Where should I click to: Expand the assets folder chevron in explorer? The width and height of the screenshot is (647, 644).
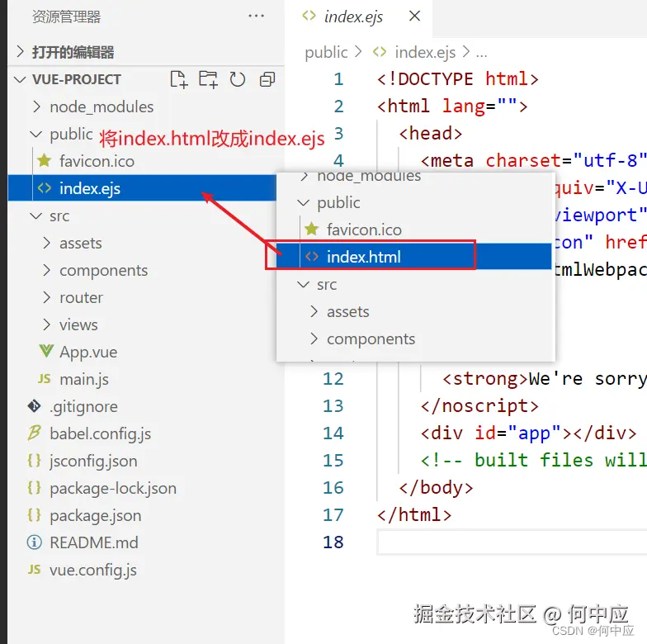[46, 243]
